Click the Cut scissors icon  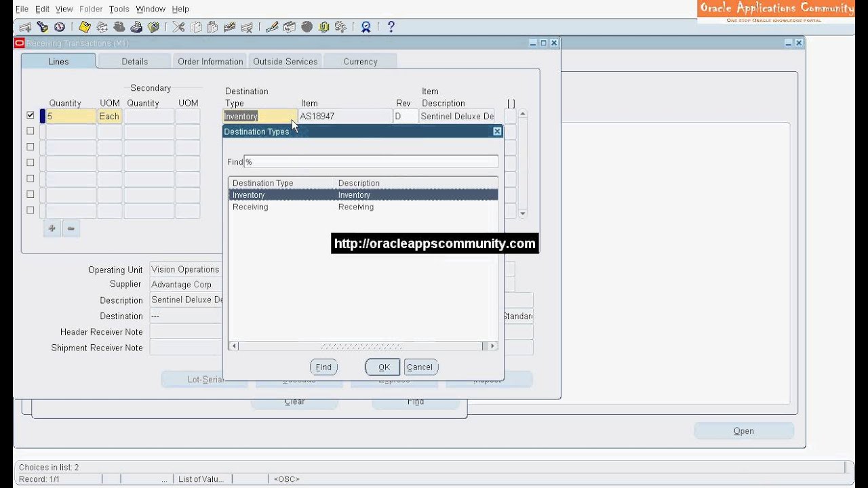pyautogui.click(x=178, y=27)
